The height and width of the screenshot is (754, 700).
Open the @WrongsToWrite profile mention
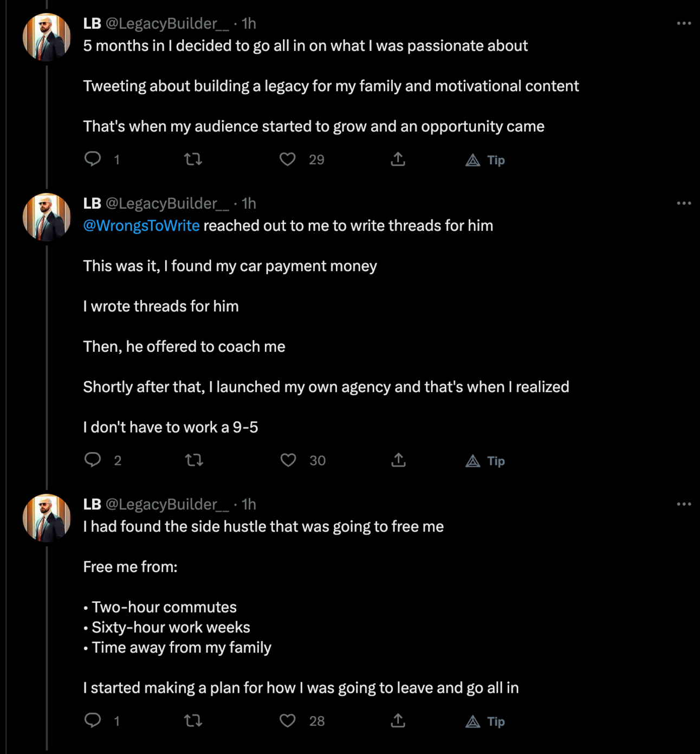point(141,225)
